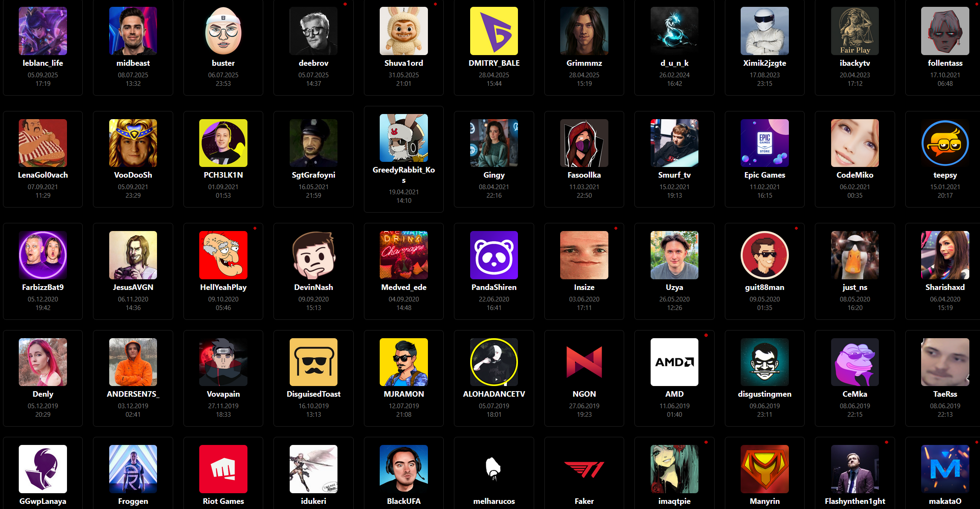Select the Riot Games fist logo
Image resolution: width=980 pixels, height=509 pixels.
(223, 469)
